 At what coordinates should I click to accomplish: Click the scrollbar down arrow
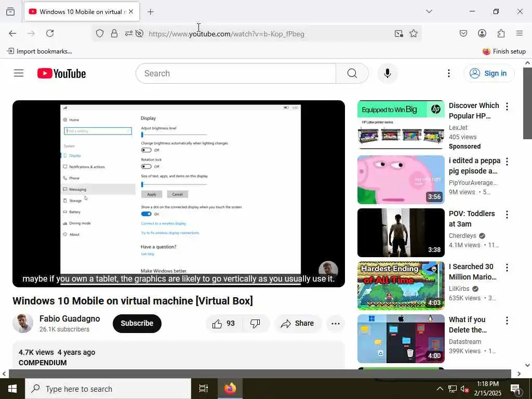pyautogui.click(x=527, y=365)
